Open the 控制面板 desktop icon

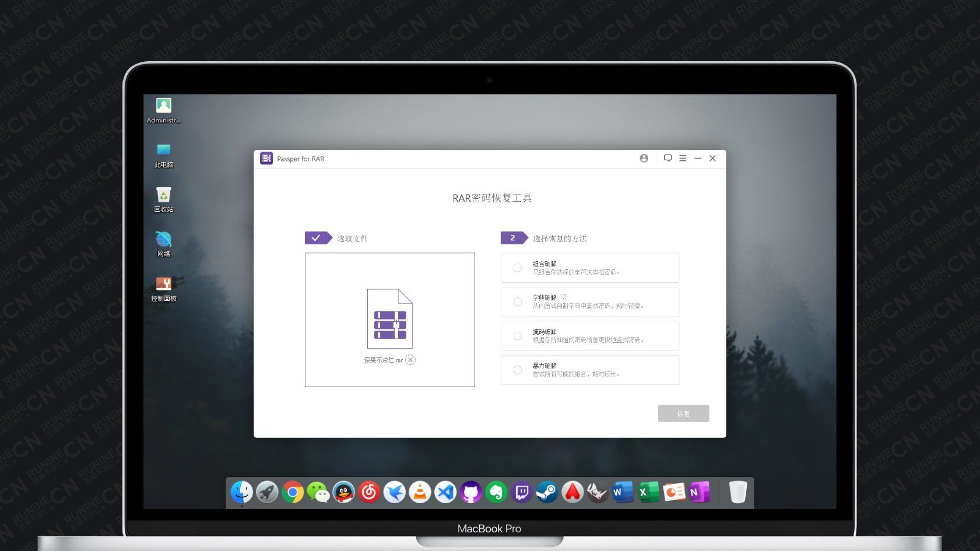pyautogui.click(x=164, y=289)
